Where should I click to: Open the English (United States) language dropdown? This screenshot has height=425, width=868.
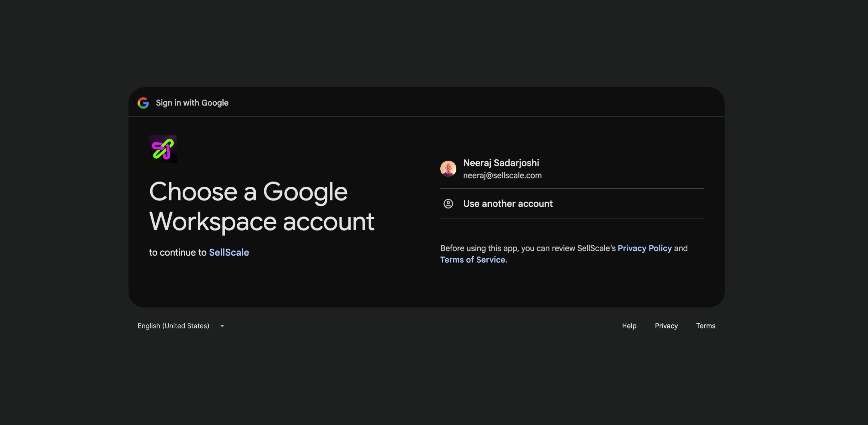coord(181,326)
